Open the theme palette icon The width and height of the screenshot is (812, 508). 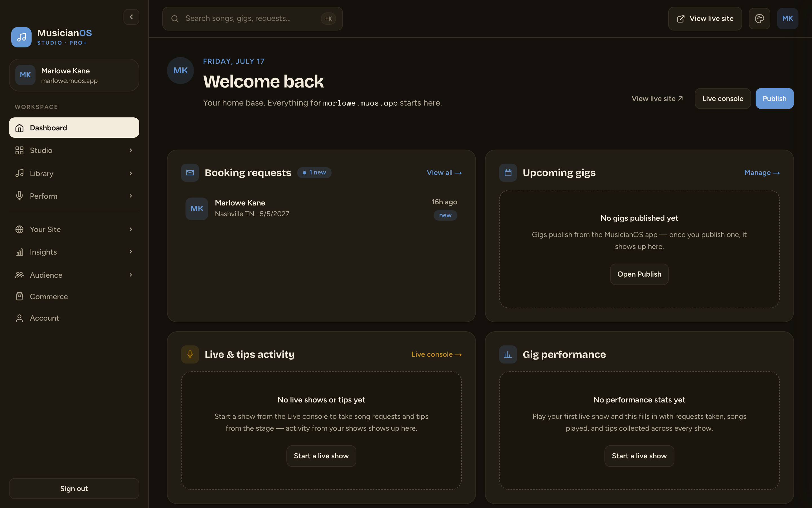(x=759, y=18)
